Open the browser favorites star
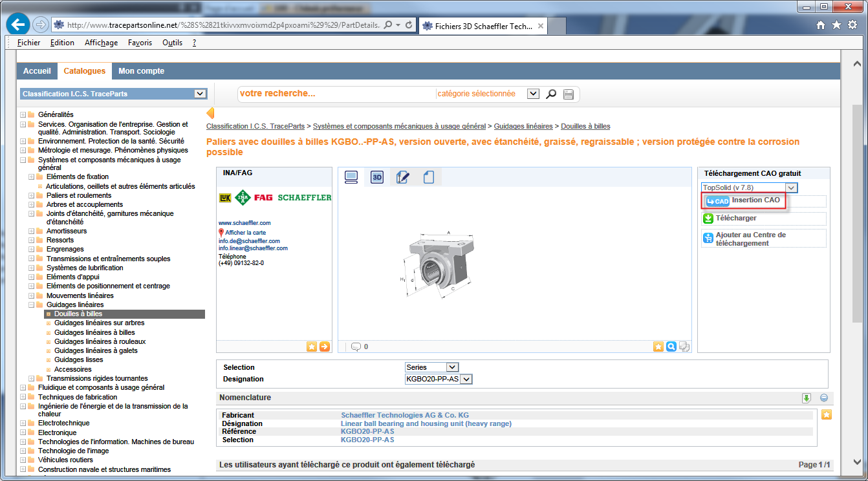The height and width of the screenshot is (481, 868). click(836, 25)
